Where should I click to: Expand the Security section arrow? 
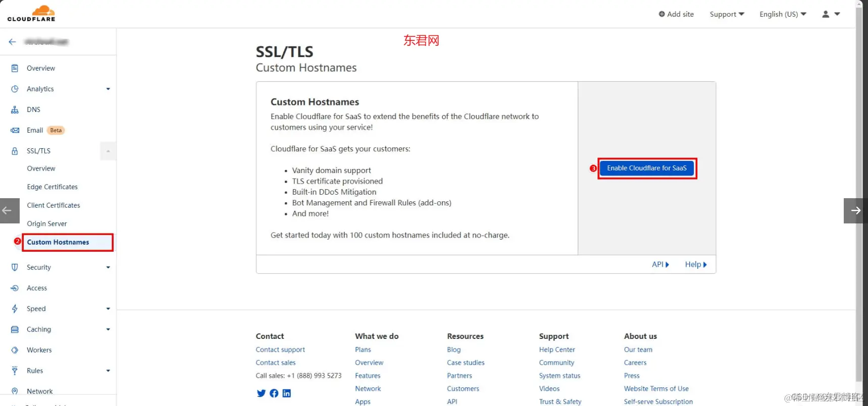108,267
